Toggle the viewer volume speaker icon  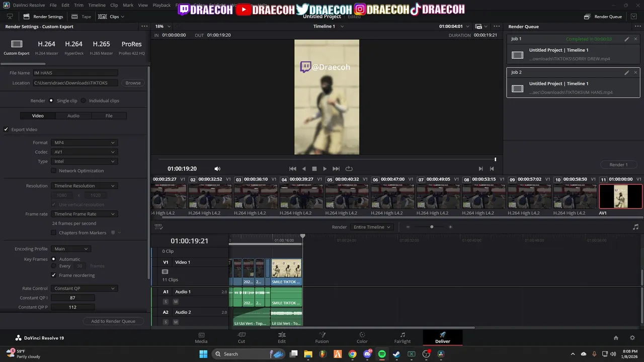[217, 169]
